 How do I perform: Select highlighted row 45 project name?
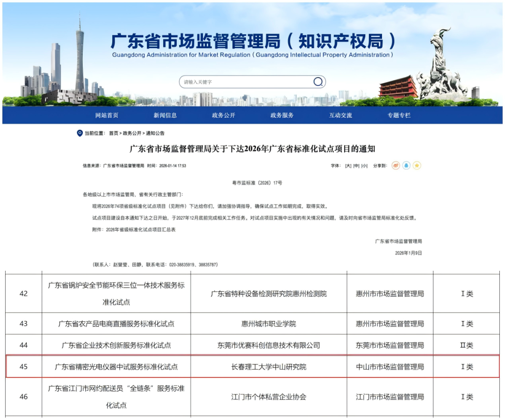click(x=116, y=367)
